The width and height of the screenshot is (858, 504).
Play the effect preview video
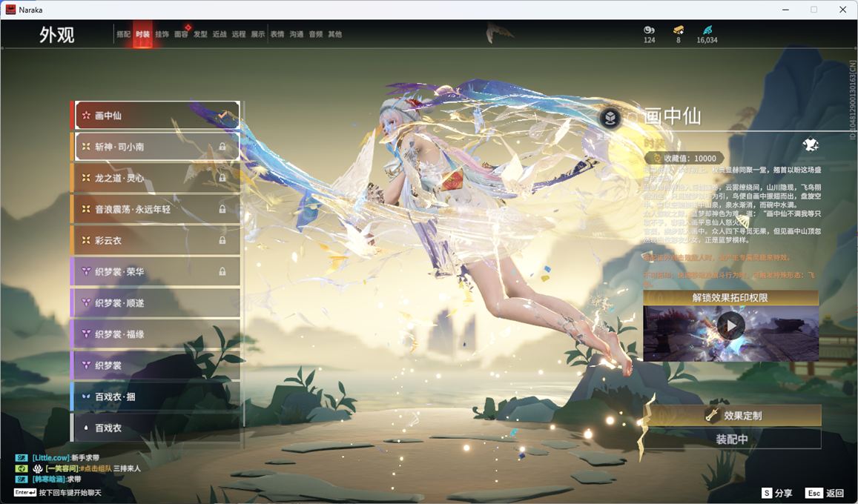[730, 326]
